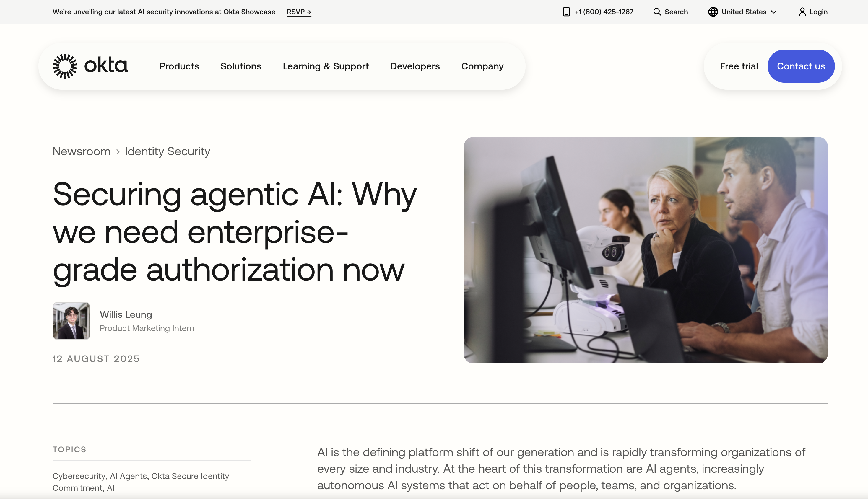868x499 pixels.
Task: Go to Newsroom breadcrumb
Action: coord(82,151)
